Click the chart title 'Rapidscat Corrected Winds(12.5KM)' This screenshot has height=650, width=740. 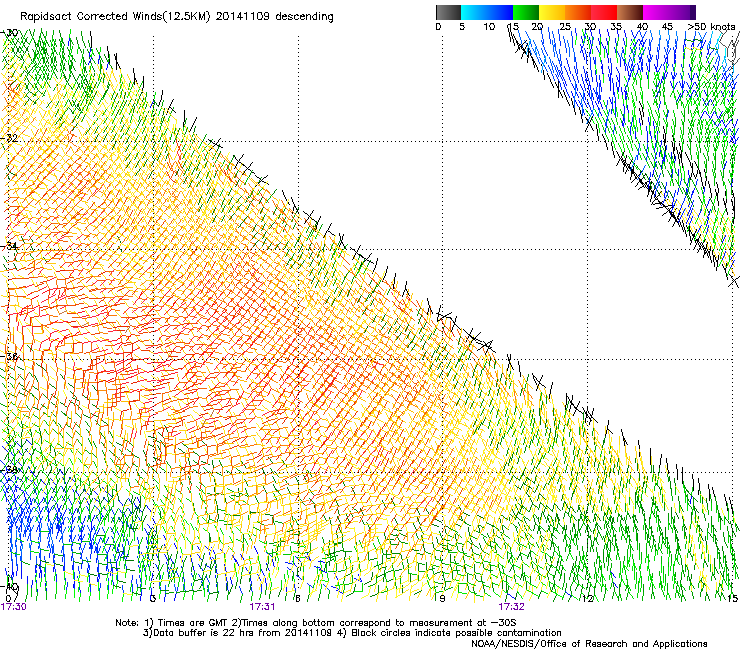pos(114,17)
